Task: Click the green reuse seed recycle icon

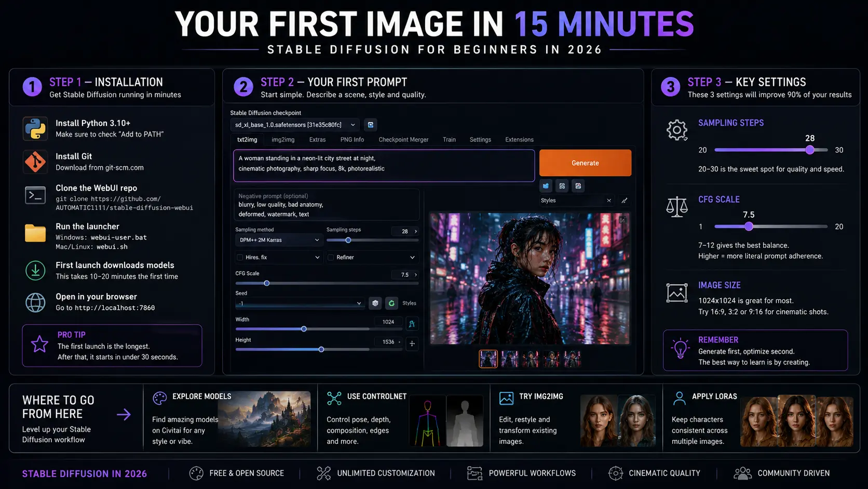Action: [x=391, y=303]
